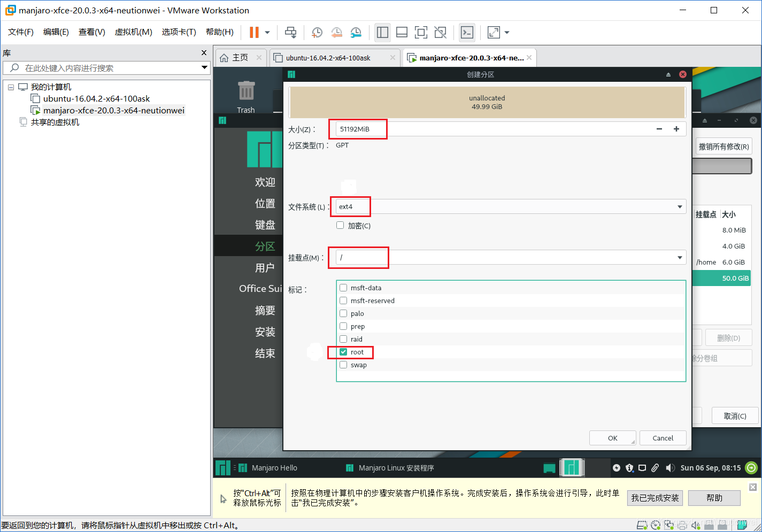Click the Trash desktop icon
The height and width of the screenshot is (532, 762).
(x=246, y=96)
